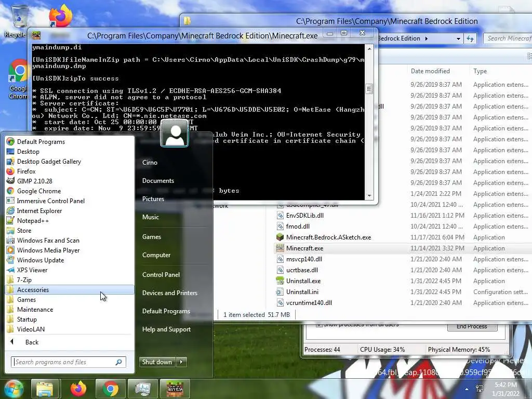
Task: Open XPS Viewer
Action: (70, 270)
